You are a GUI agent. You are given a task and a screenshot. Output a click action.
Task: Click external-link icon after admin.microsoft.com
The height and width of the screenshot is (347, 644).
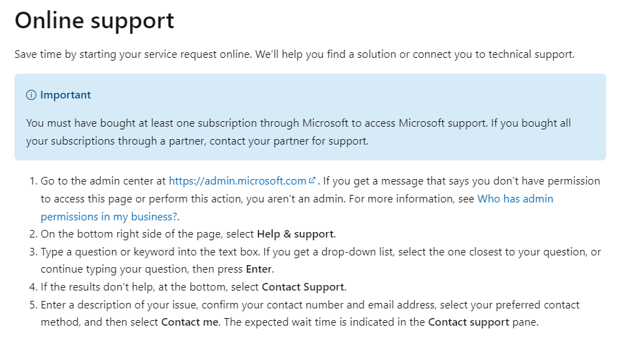(312, 180)
